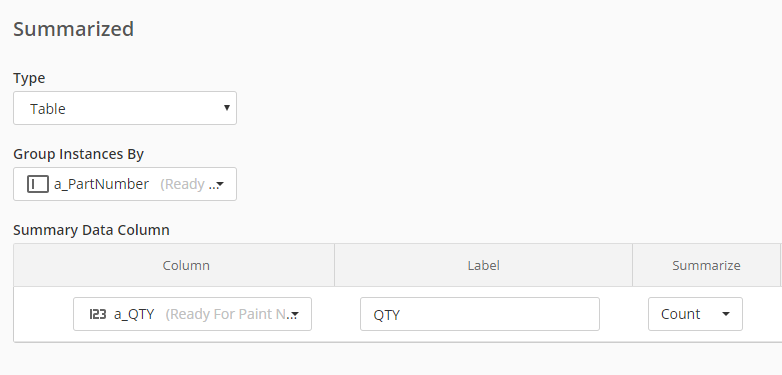The height and width of the screenshot is (375, 782).
Task: Click the Column table header
Action: 186,265
